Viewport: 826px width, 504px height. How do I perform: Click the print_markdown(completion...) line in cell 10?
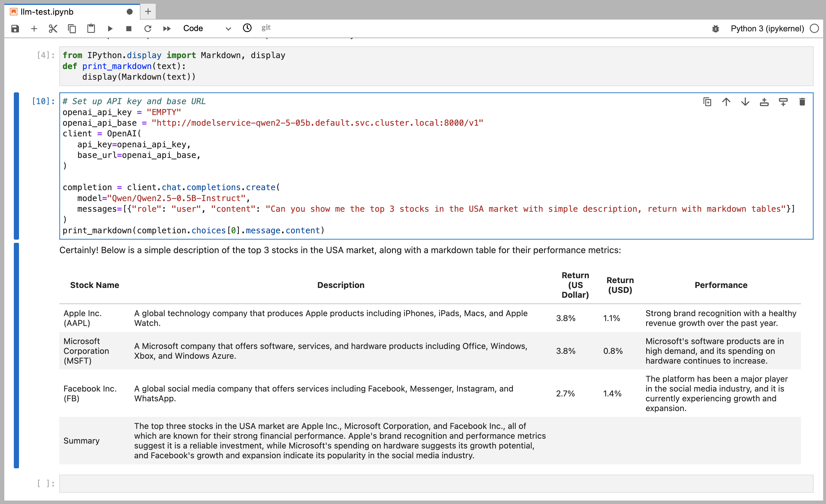193,230
